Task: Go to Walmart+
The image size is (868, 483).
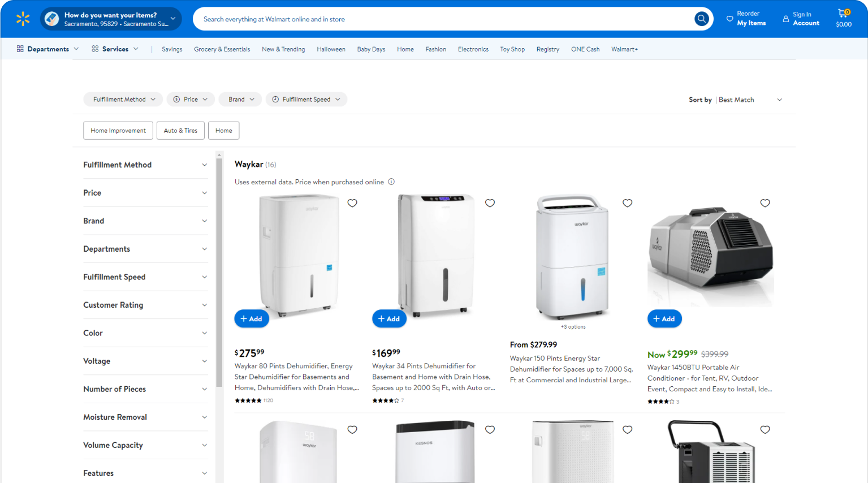Action: [x=624, y=49]
